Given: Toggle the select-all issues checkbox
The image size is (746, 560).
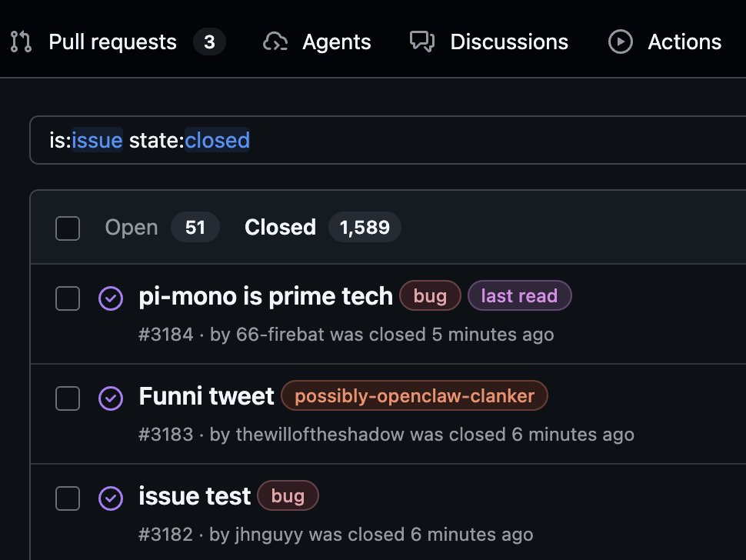Looking at the screenshot, I should click(x=68, y=228).
